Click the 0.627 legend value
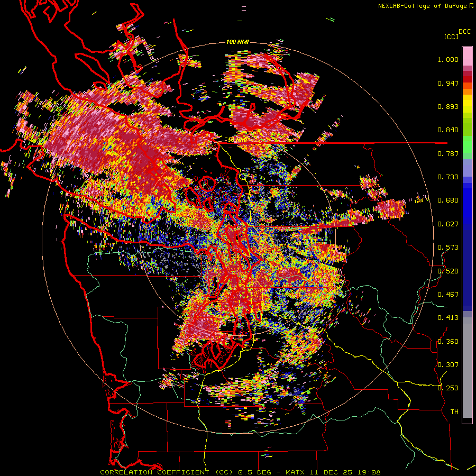476x476 pixels. (x=448, y=224)
